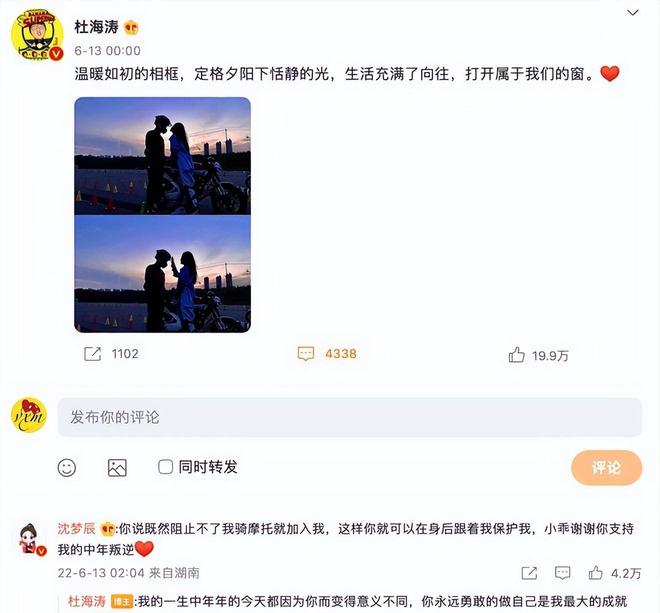Click the membership badge next to 杜海涛

tap(131, 28)
